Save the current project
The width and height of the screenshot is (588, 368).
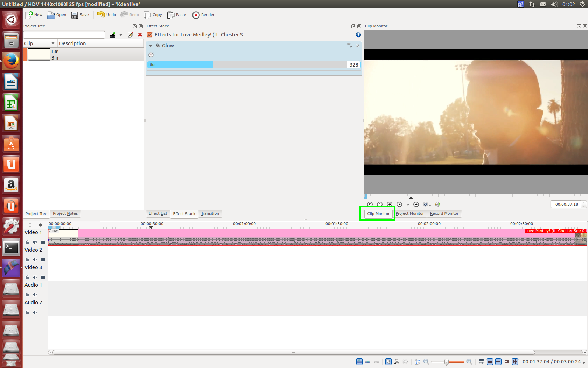(x=80, y=15)
